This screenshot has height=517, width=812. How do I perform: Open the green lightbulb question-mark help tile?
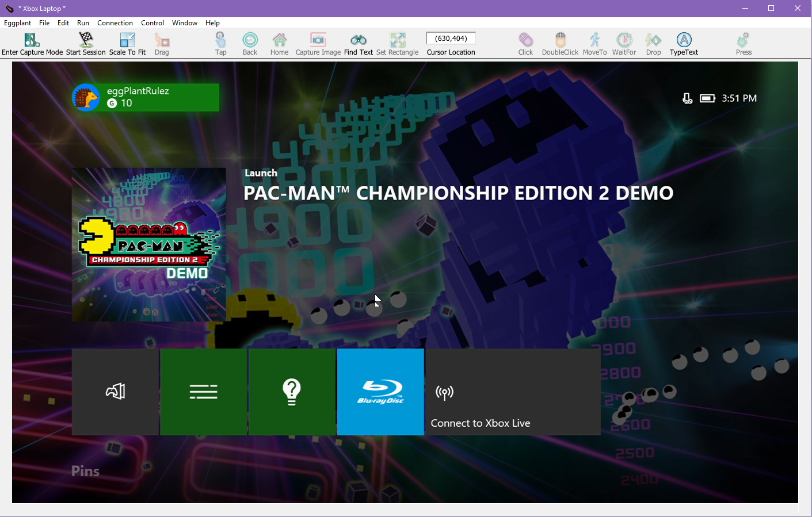[x=292, y=392]
